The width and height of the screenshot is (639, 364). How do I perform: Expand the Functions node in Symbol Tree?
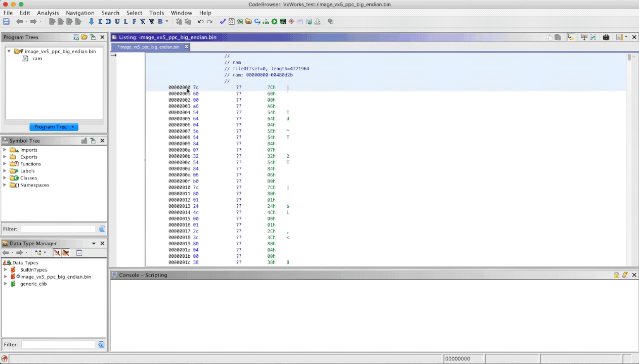[x=5, y=164]
